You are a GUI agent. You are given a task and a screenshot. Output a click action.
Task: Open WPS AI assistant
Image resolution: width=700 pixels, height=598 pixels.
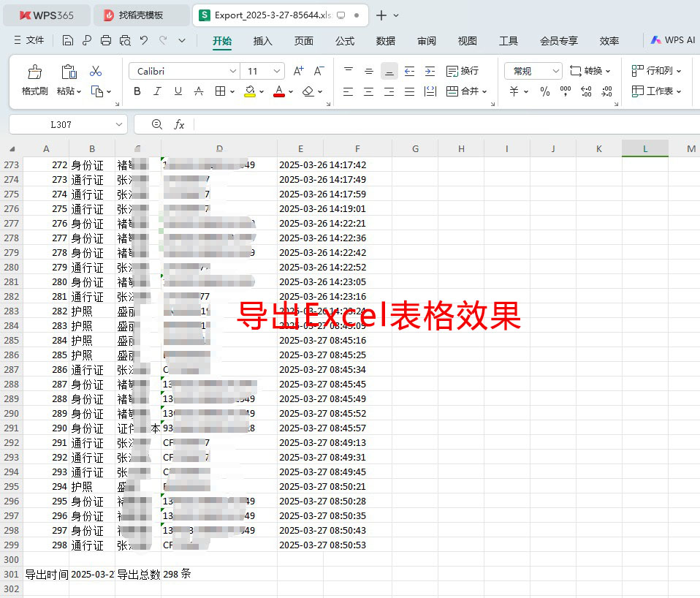coord(672,40)
